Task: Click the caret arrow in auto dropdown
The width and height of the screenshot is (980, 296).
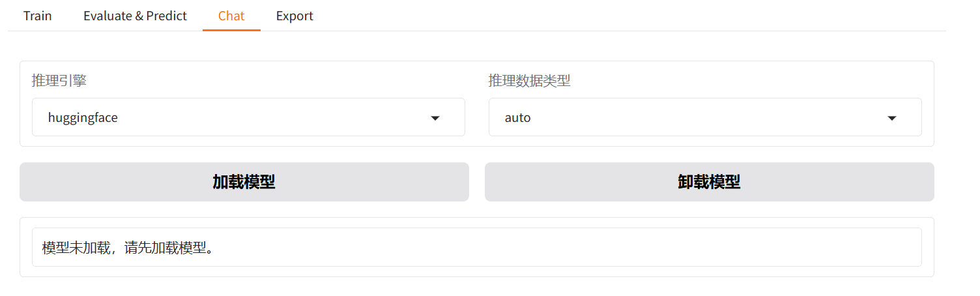Action: [892, 118]
